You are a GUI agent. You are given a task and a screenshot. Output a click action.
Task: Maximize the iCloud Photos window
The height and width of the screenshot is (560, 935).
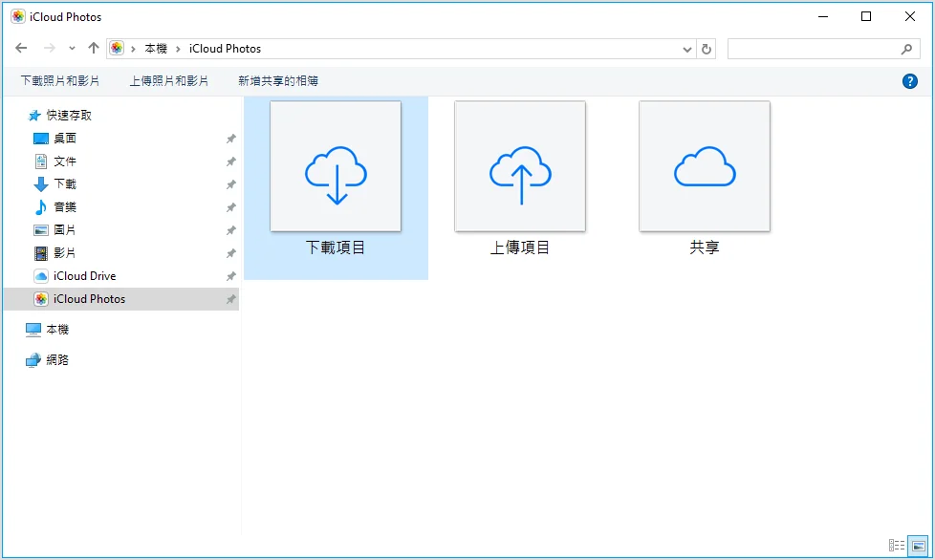coord(866,16)
